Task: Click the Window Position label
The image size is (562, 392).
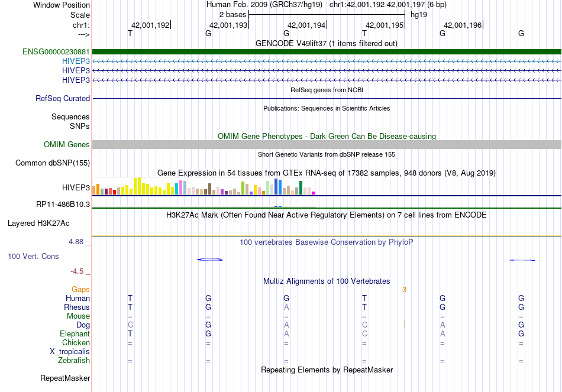Action: (x=62, y=5)
